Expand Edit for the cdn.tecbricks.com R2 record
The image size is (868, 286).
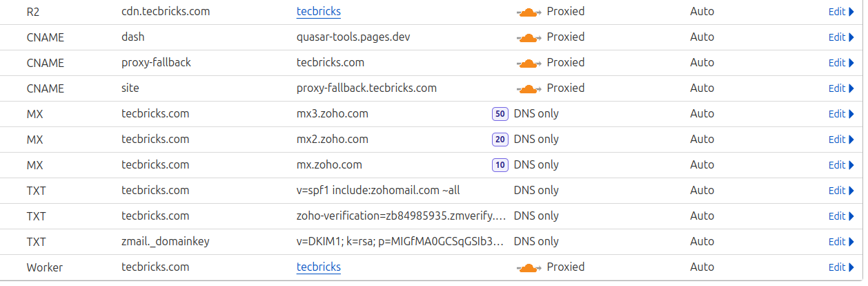click(840, 12)
